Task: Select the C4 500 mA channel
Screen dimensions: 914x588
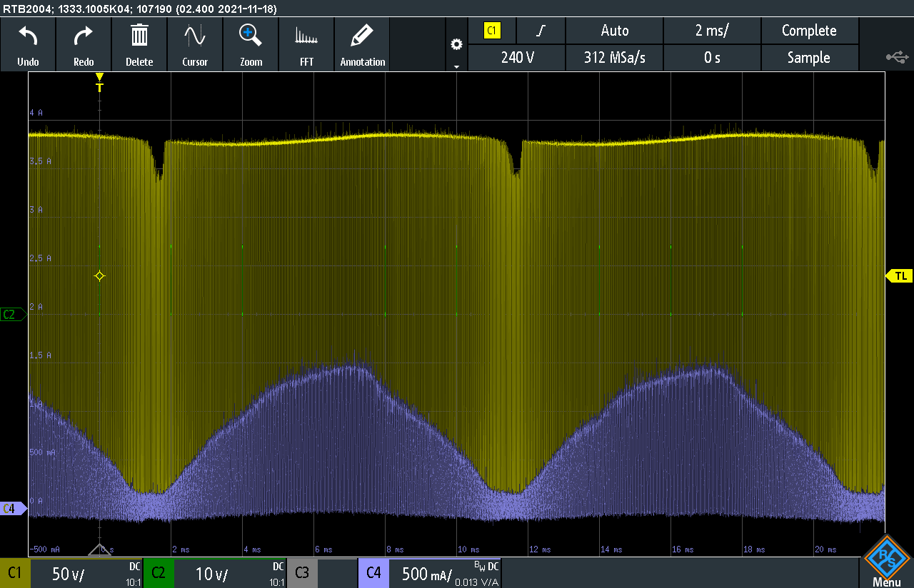Action: pyautogui.click(x=428, y=573)
